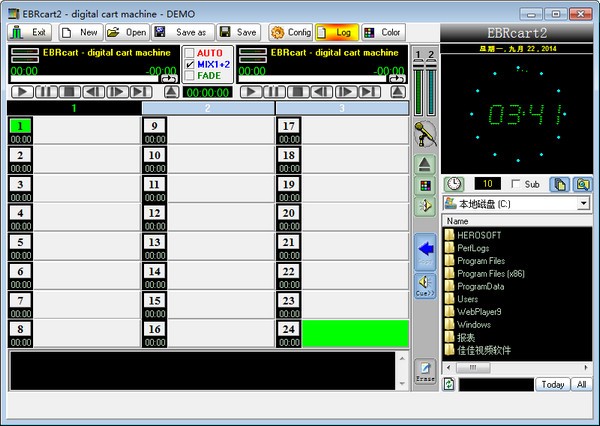Uncheck the MIX1+2 checkbox
The height and width of the screenshot is (426, 600).
pos(189,64)
